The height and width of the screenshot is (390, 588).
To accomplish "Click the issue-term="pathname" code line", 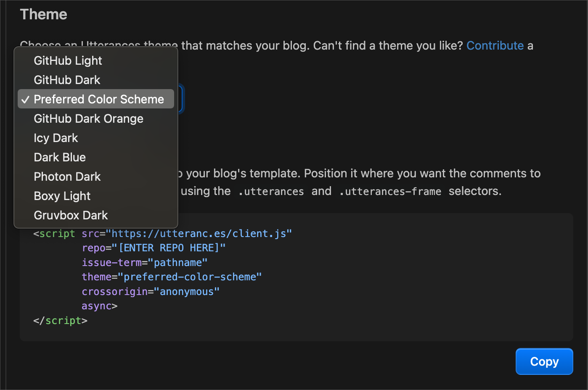I will tap(145, 263).
